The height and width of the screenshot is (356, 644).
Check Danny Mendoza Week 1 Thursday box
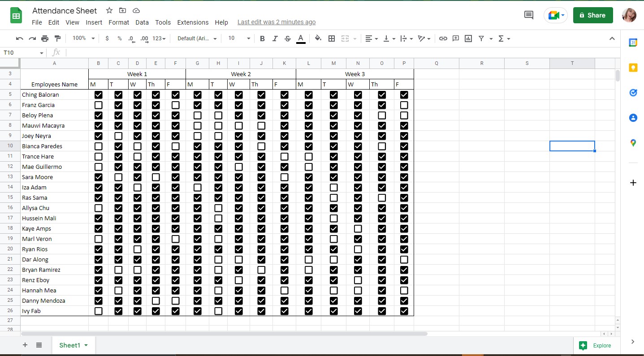coord(156,301)
